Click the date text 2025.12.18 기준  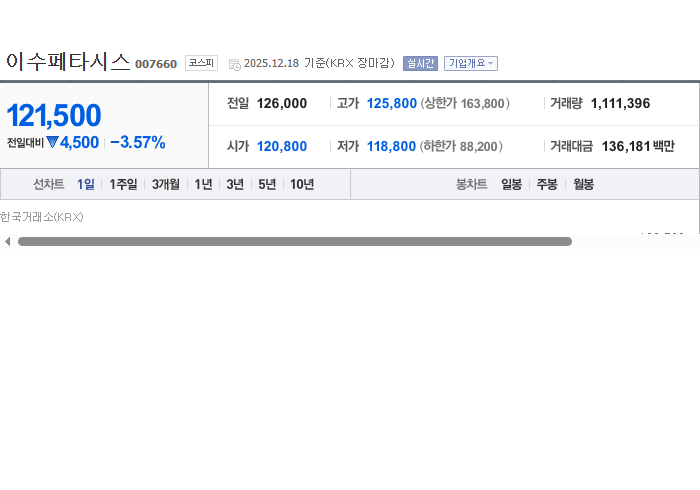(284, 63)
